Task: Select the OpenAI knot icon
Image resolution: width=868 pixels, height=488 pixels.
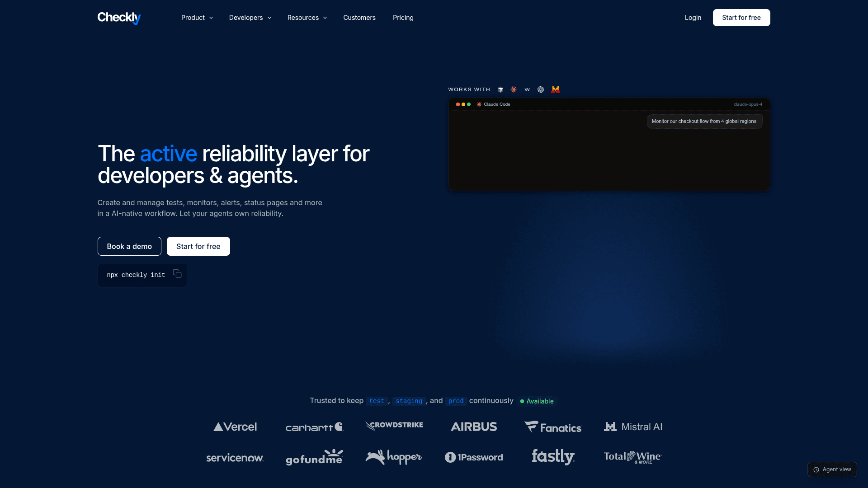Action: [541, 89]
